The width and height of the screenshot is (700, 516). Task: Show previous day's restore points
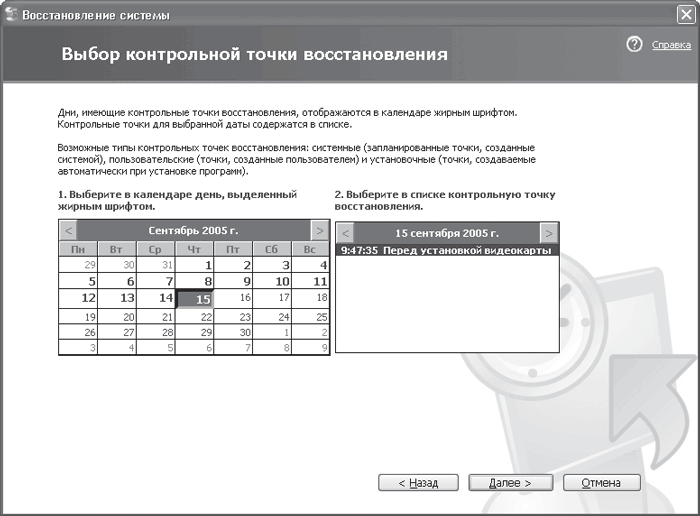(x=345, y=233)
